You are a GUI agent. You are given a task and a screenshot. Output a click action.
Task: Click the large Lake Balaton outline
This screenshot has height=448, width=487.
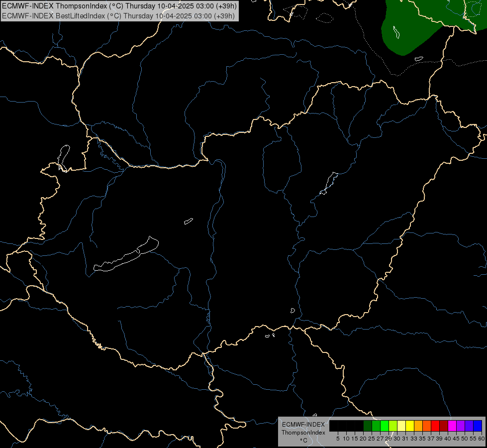coord(126,254)
